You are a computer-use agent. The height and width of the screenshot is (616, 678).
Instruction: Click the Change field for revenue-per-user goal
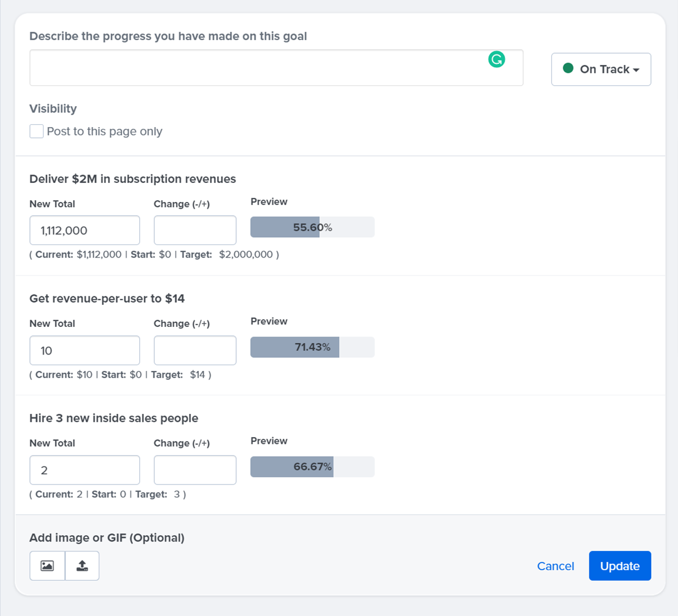coord(195,350)
